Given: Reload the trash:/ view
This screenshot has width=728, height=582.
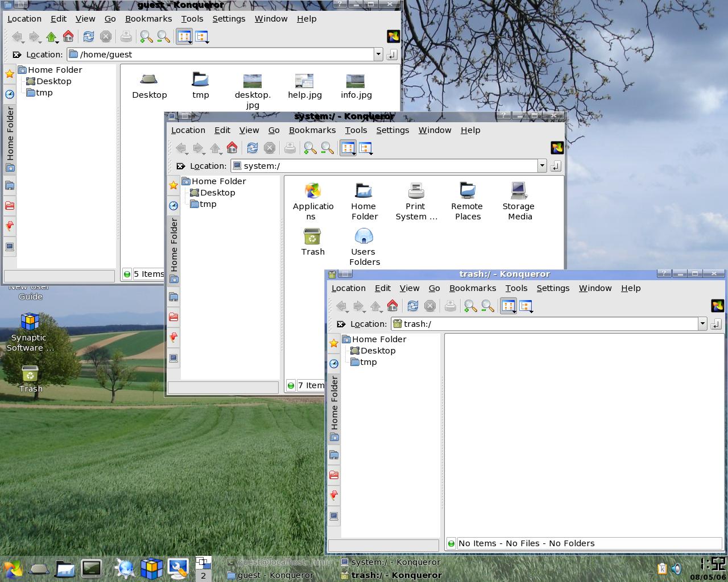Looking at the screenshot, I should tap(413, 306).
